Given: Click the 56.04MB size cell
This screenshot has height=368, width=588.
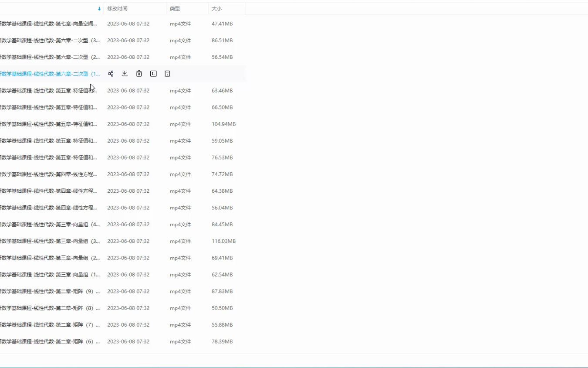Looking at the screenshot, I should pos(222,208).
